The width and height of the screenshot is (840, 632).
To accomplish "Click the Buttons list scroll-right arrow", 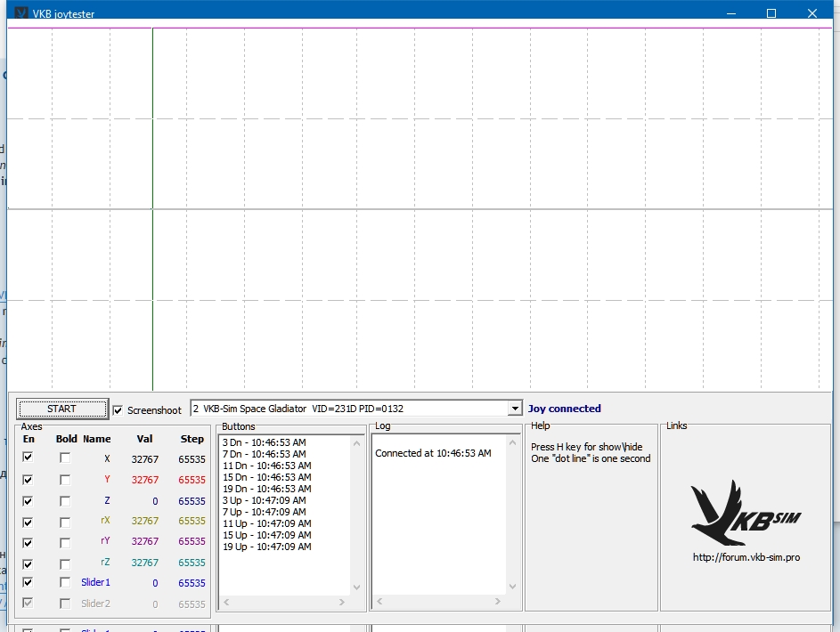I will point(342,603).
